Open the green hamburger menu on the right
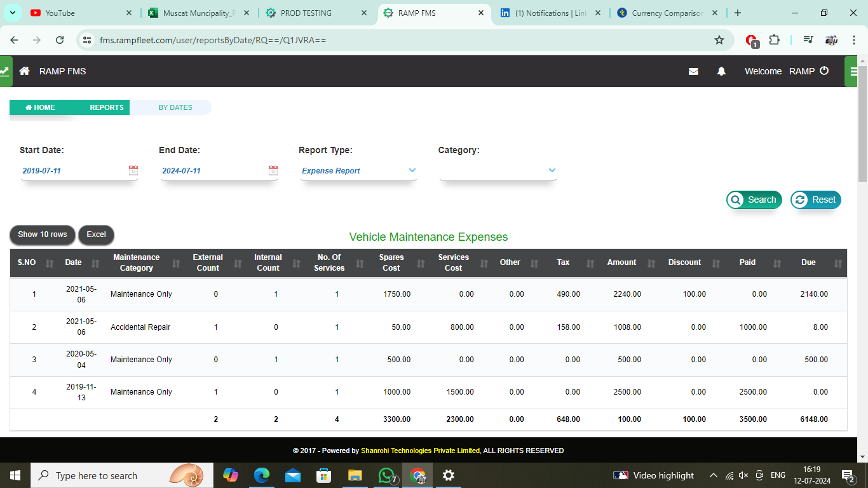Image resolution: width=868 pixels, height=488 pixels. [x=854, y=71]
